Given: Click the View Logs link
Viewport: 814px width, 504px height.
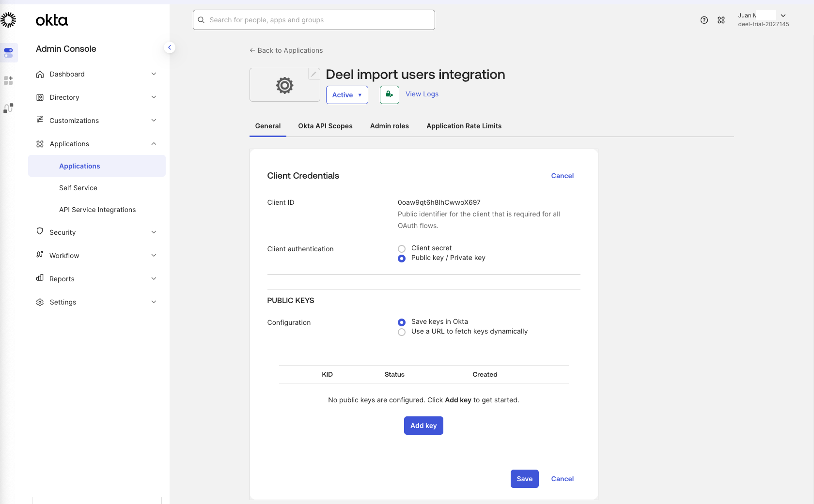Looking at the screenshot, I should pyautogui.click(x=422, y=94).
